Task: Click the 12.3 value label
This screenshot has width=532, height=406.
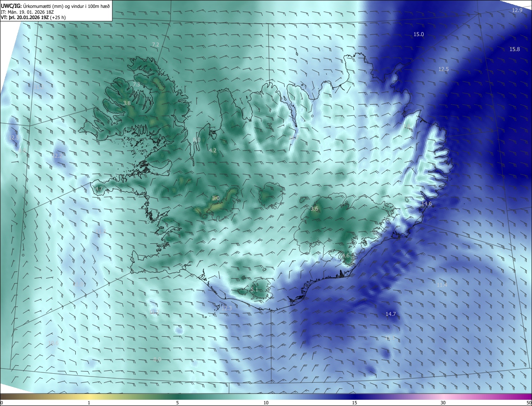Action: click(227, 308)
